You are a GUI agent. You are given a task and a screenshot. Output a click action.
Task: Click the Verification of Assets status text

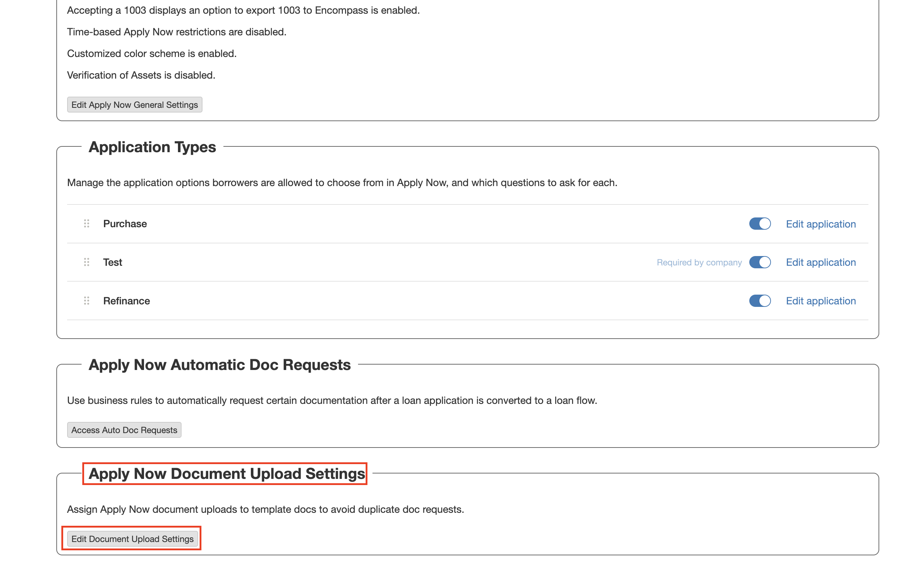point(141,75)
